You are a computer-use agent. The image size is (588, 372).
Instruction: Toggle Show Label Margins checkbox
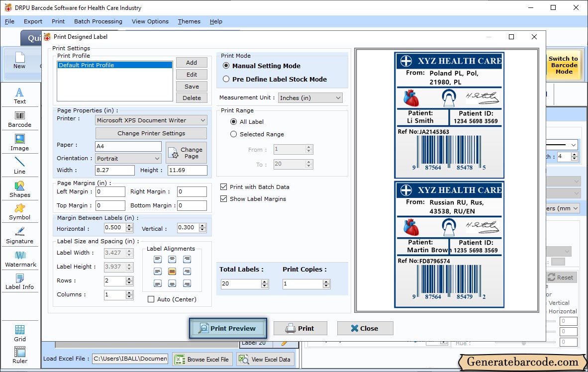tap(224, 199)
